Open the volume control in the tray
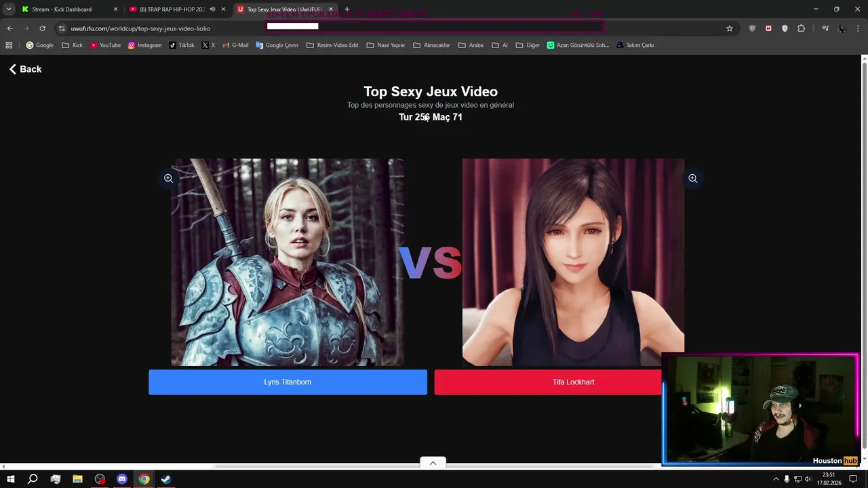Image resolution: width=868 pixels, height=488 pixels. click(x=807, y=479)
